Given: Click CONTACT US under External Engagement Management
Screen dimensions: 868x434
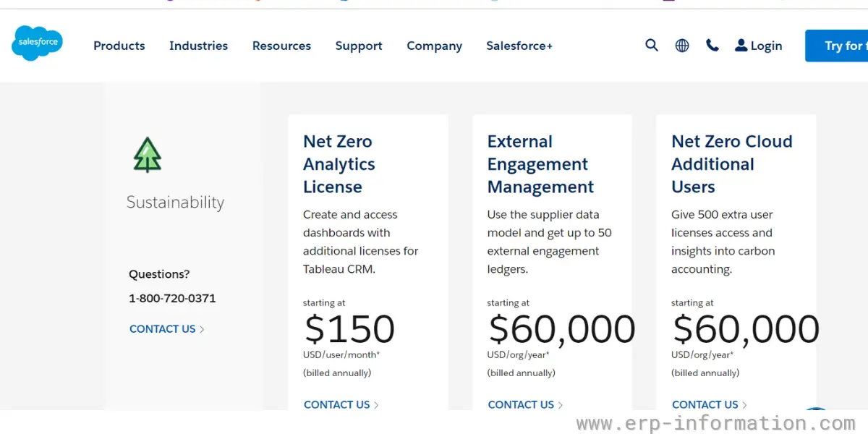Looking at the screenshot, I should [526, 405].
